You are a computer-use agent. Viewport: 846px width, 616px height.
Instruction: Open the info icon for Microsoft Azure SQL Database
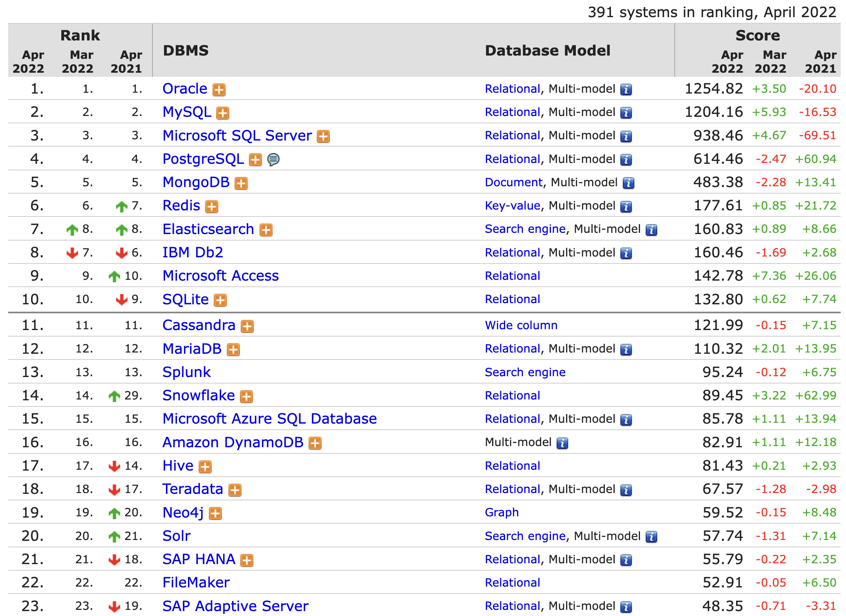pyautogui.click(x=626, y=420)
